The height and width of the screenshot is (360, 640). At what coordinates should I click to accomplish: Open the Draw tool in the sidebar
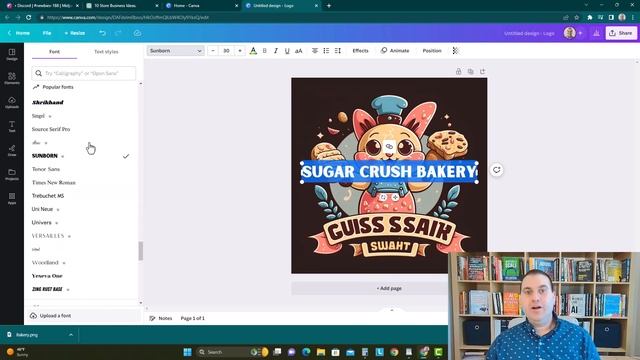coord(12,151)
